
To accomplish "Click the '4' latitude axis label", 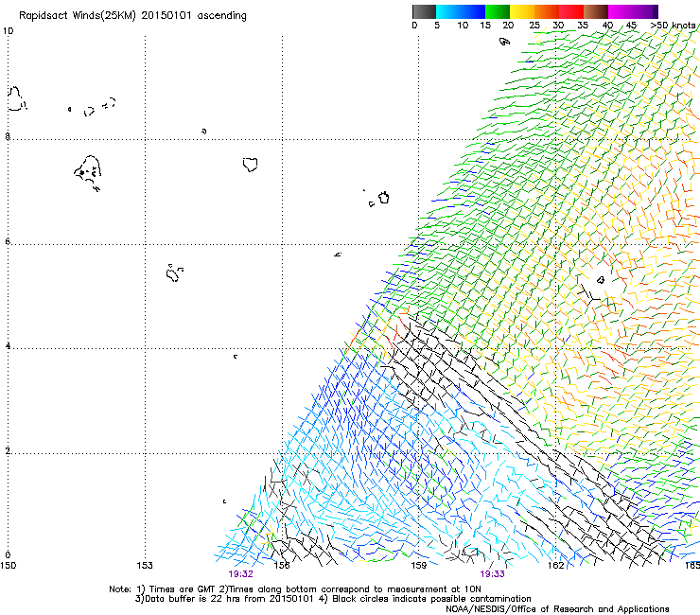I will click(x=8, y=345).
